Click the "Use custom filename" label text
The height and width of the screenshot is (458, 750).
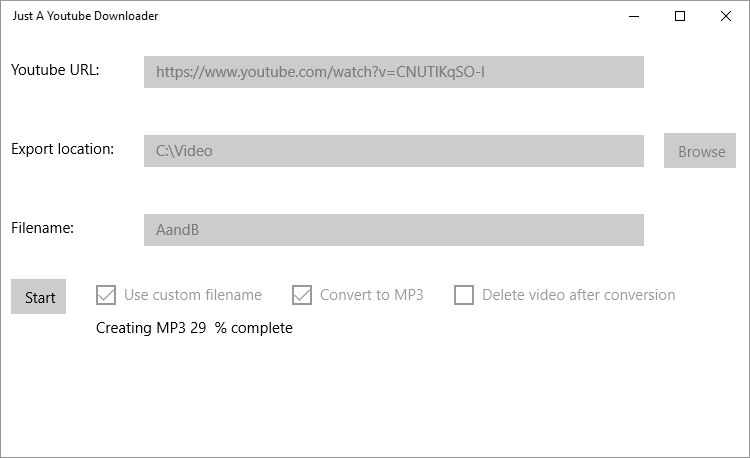(x=193, y=295)
